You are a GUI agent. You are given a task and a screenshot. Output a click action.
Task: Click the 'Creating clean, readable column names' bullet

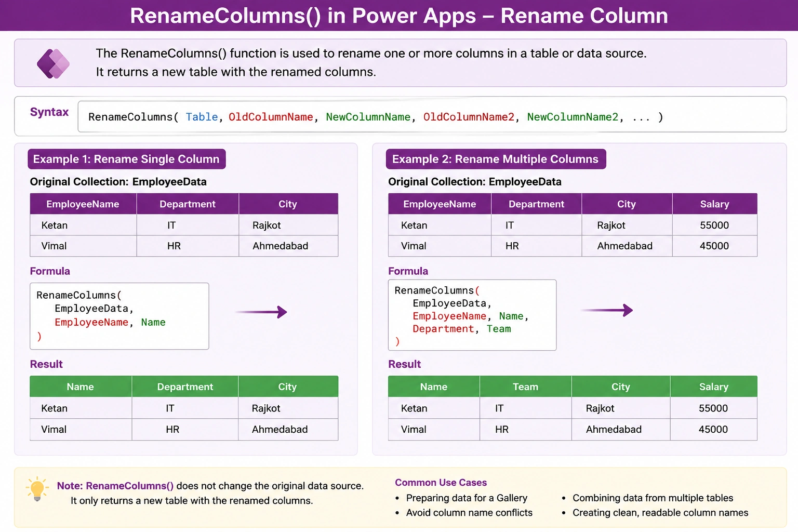pos(660,513)
